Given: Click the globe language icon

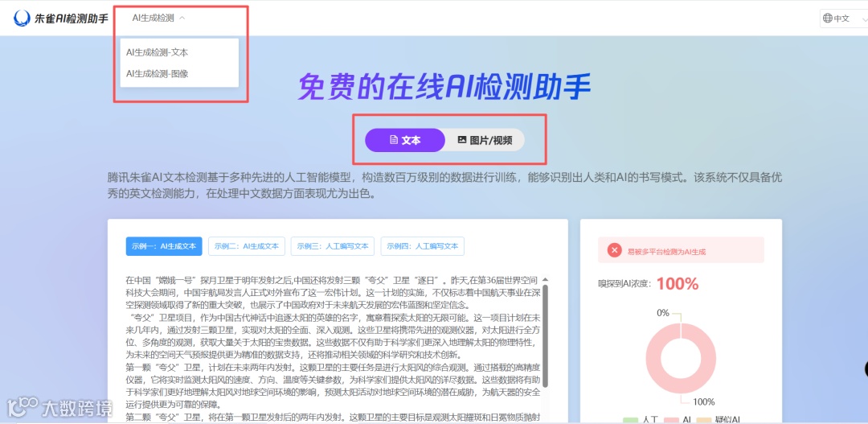Looking at the screenshot, I should (x=828, y=18).
